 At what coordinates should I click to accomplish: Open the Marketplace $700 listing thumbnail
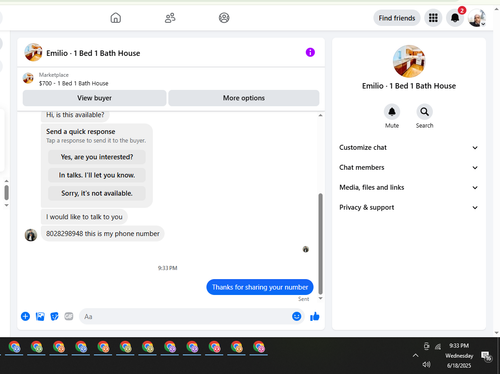(28, 78)
